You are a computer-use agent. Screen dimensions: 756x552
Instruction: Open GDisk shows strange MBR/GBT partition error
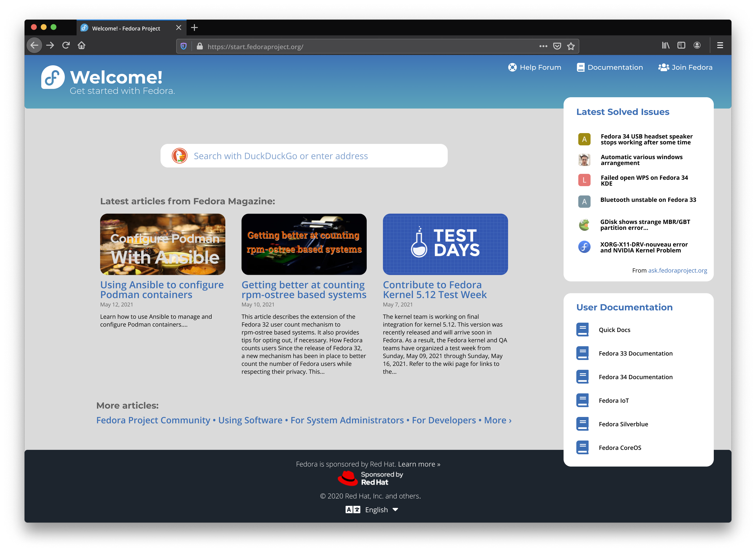coord(645,225)
